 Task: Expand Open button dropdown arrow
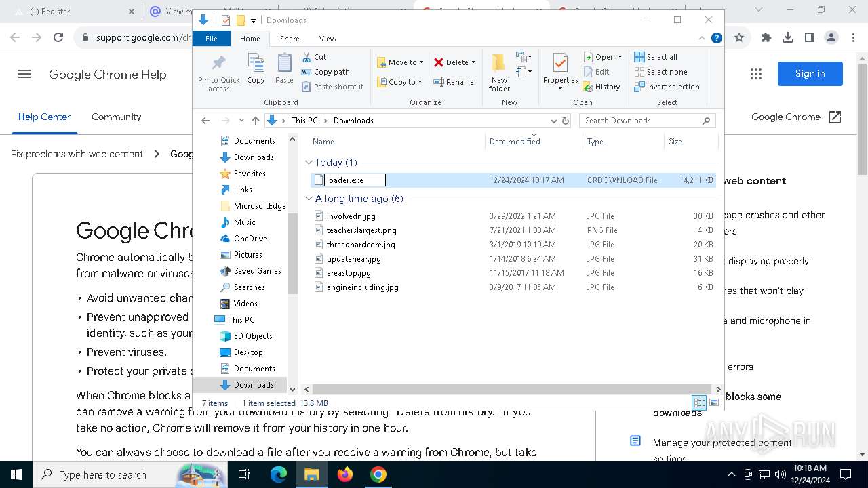(620, 57)
